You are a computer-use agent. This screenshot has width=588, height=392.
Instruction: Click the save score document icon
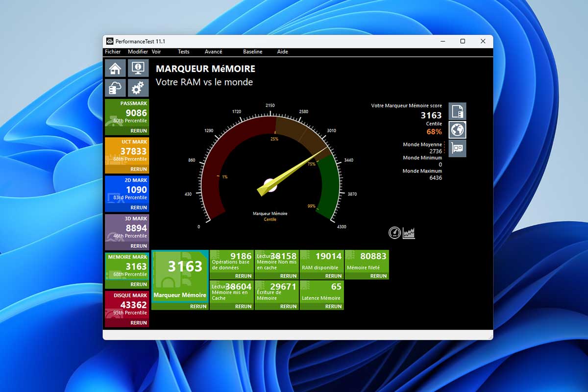point(457,111)
